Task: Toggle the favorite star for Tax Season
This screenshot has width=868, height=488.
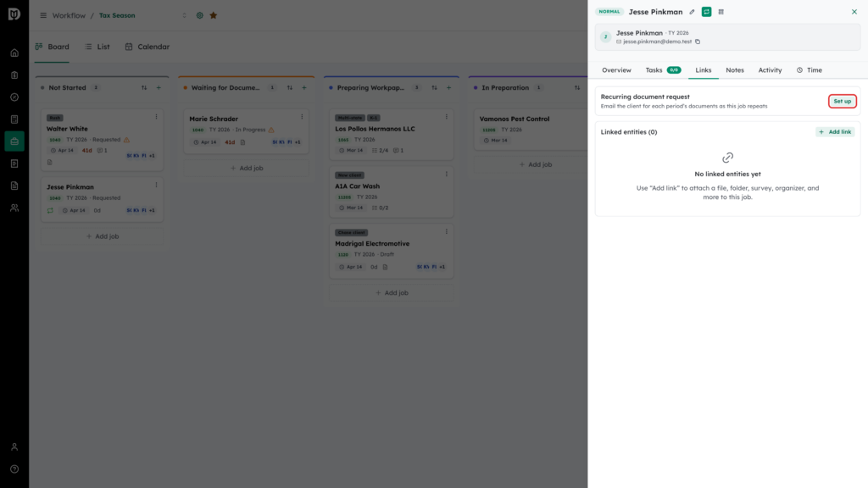Action: pos(213,15)
